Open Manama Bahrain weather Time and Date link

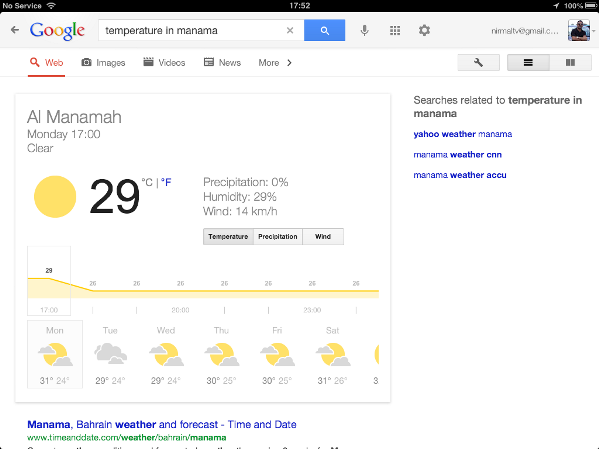[162, 424]
